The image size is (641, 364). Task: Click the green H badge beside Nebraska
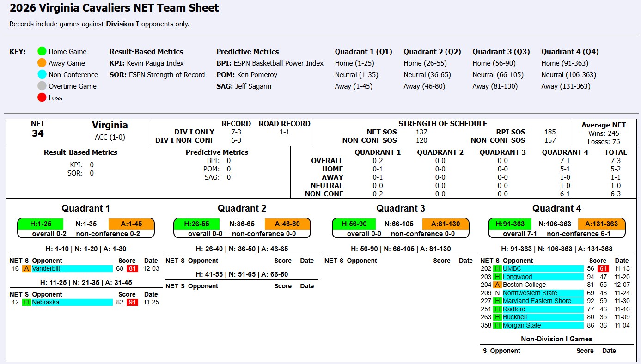(26, 303)
